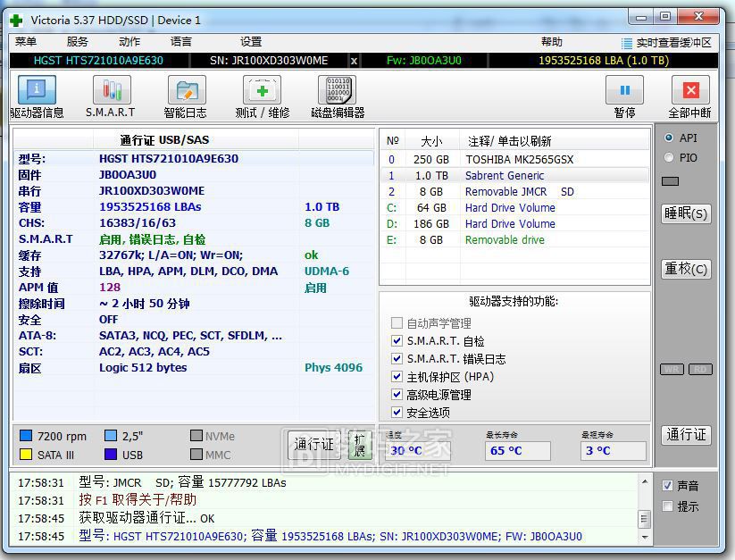735x560 pixels.
Task: Click the NVMe gray indicator
Action: click(x=196, y=436)
